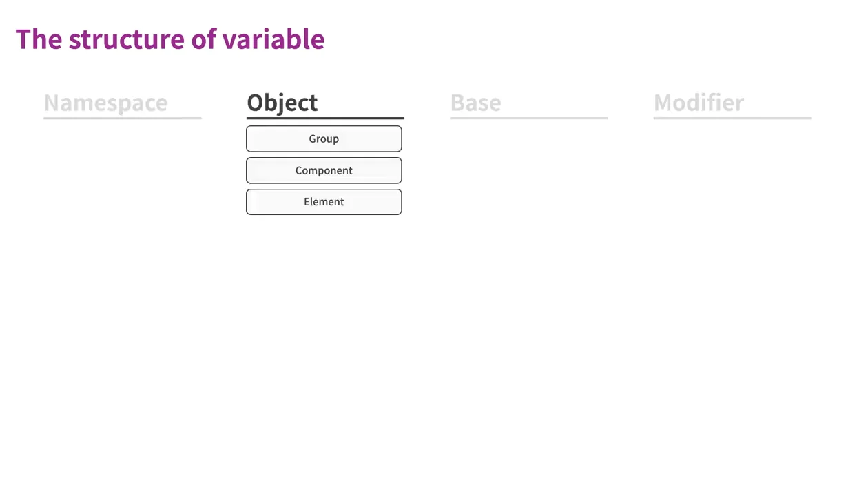The width and height of the screenshot is (868, 492).
Task: Click the dark underline beneath Object
Action: (325, 119)
